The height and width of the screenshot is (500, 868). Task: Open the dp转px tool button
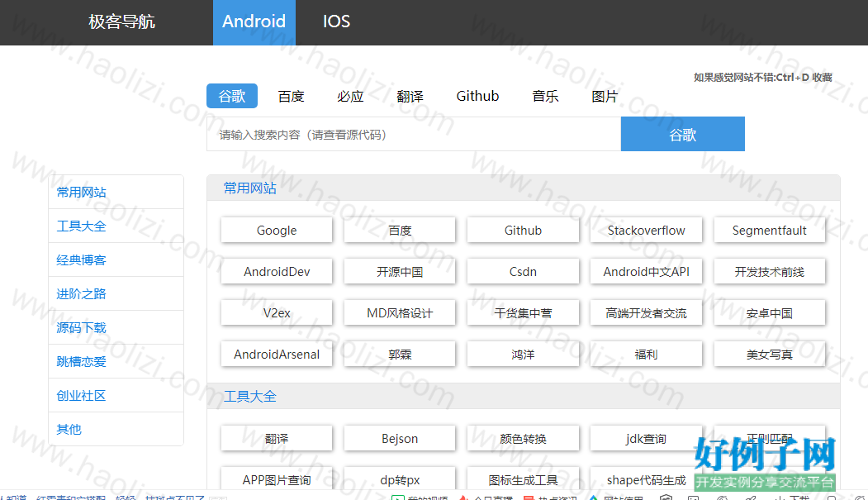pyautogui.click(x=400, y=479)
